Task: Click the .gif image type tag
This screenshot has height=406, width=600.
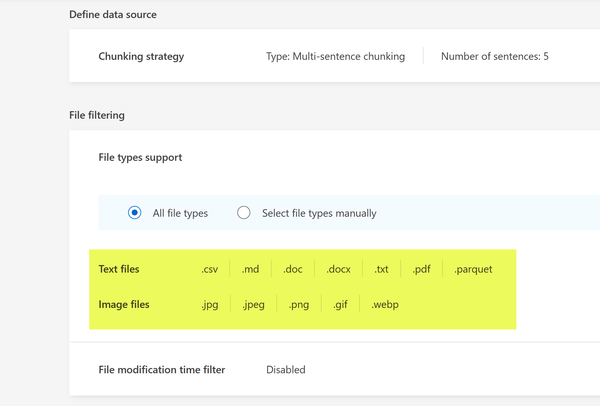Action: tap(340, 304)
